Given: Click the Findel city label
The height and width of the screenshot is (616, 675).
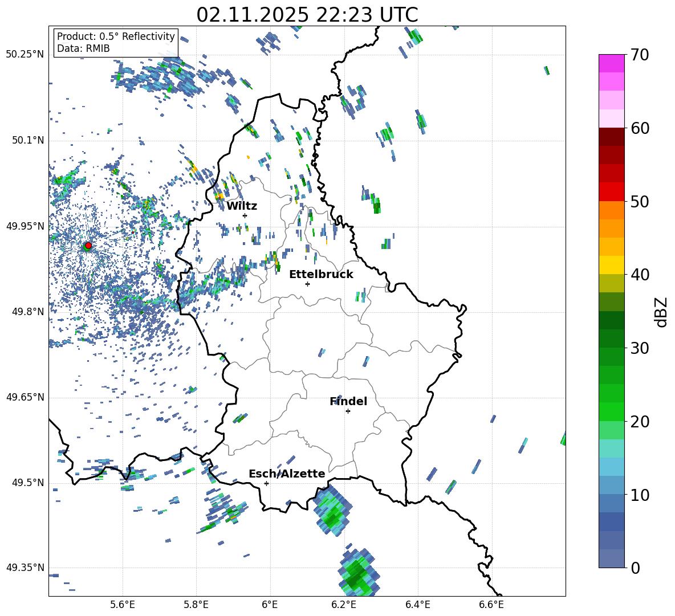Looking at the screenshot, I should coord(348,401).
